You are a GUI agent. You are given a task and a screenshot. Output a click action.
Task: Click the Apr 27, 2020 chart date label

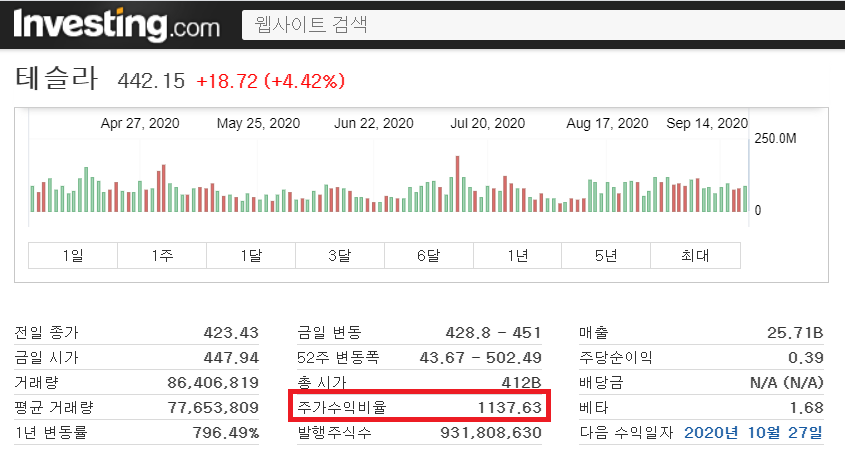click(140, 123)
